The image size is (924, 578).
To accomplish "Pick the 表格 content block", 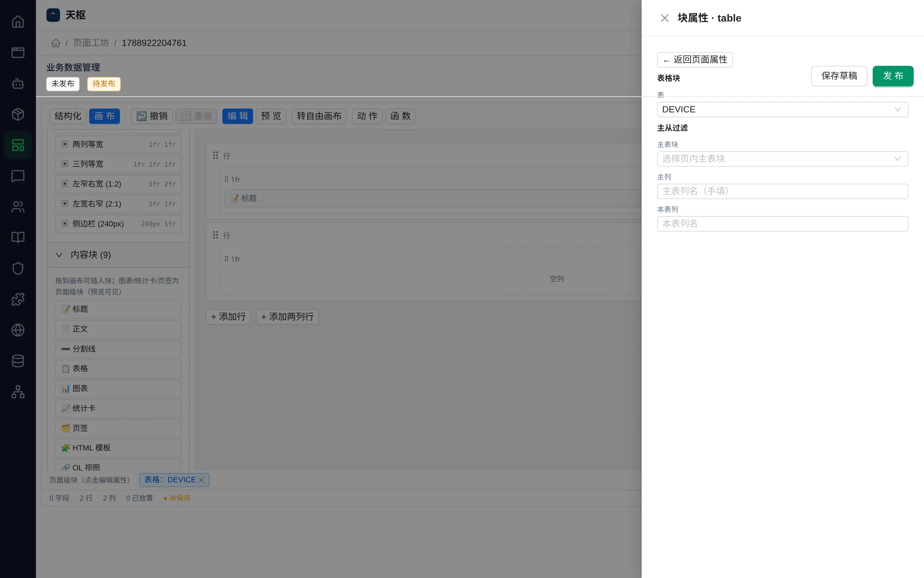I will pyautogui.click(x=118, y=369).
